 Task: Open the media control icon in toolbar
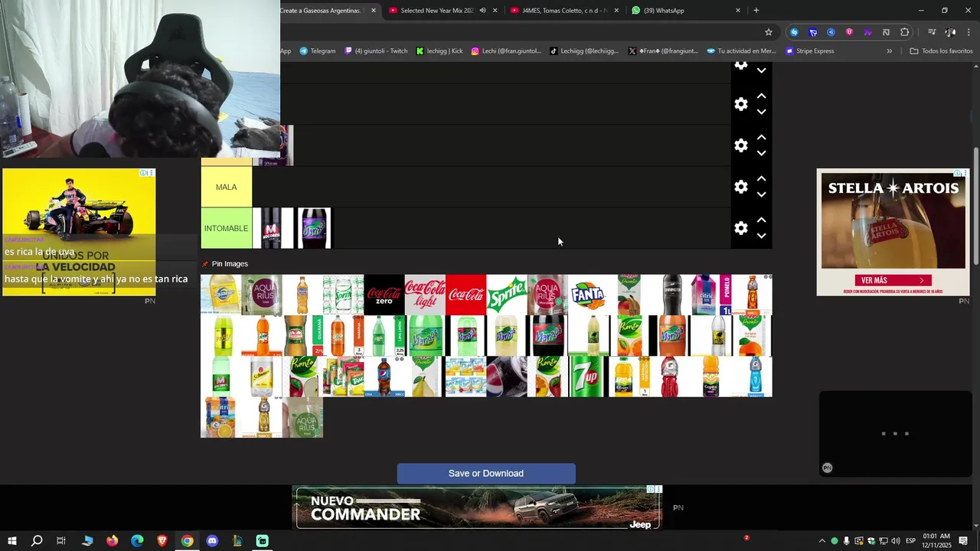click(x=932, y=32)
